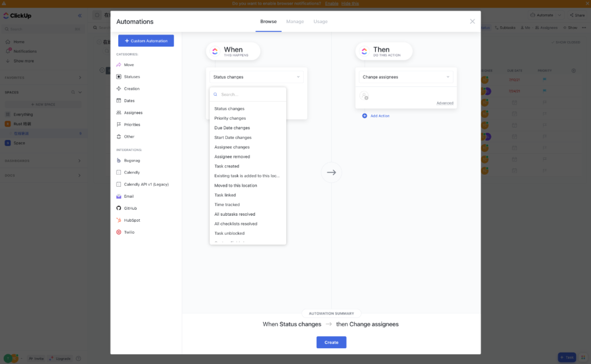Open the Advanced link

[444, 103]
